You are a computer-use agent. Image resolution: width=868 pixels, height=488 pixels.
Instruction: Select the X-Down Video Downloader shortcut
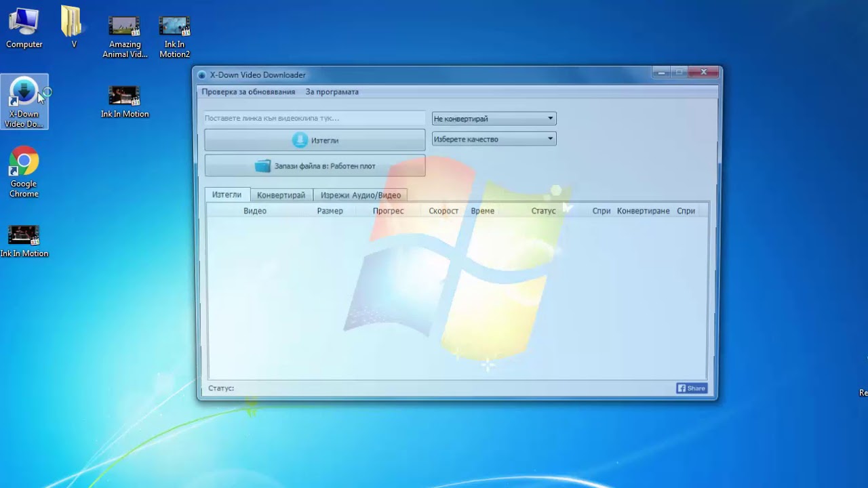click(x=24, y=102)
